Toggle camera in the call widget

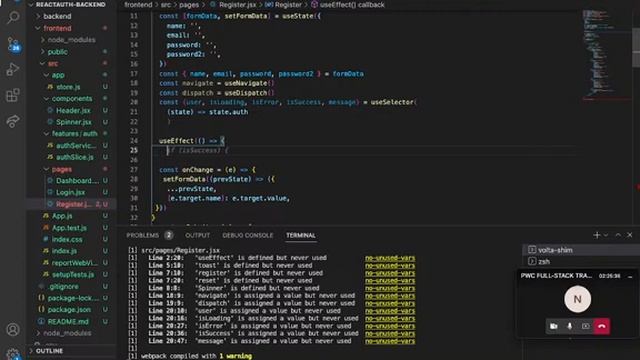553,326
